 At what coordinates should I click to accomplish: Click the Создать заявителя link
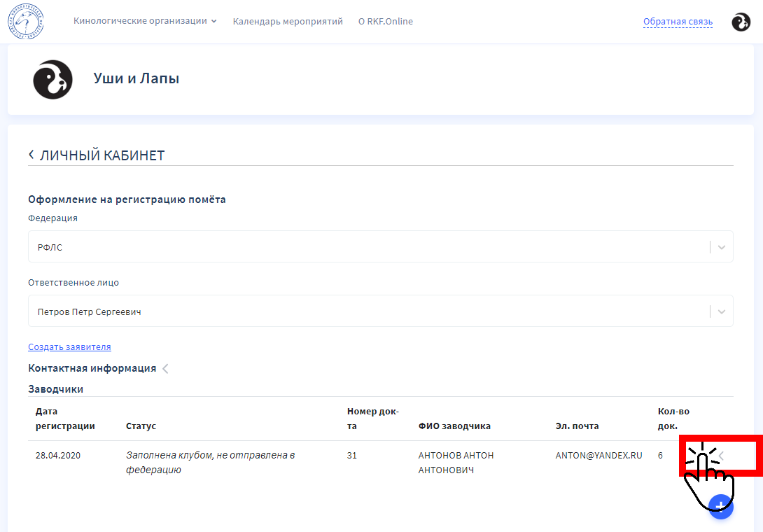point(69,346)
